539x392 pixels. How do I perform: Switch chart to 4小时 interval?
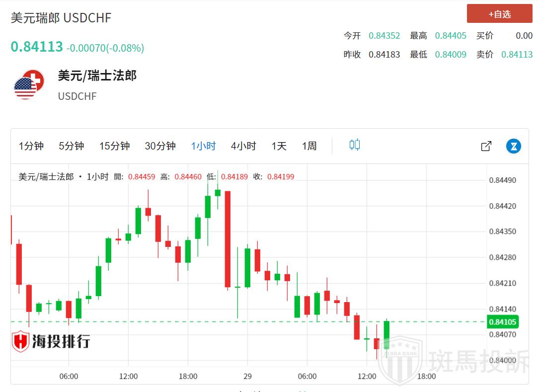pyautogui.click(x=243, y=146)
